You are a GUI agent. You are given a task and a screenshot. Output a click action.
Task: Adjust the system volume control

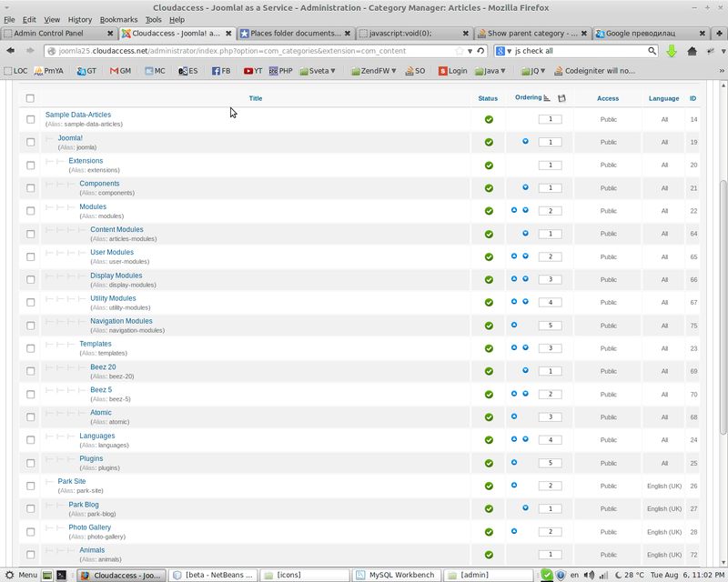(x=590, y=574)
